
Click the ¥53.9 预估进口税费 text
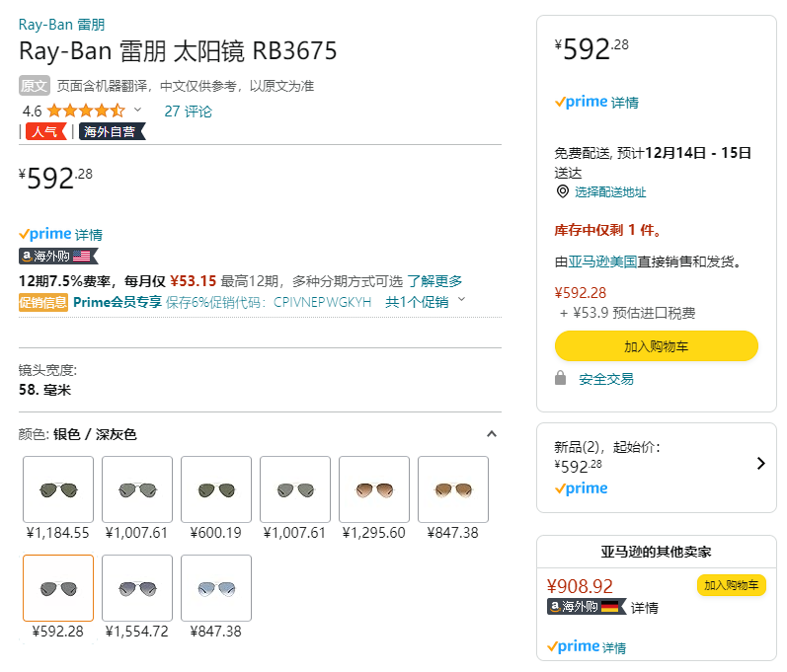click(x=627, y=313)
